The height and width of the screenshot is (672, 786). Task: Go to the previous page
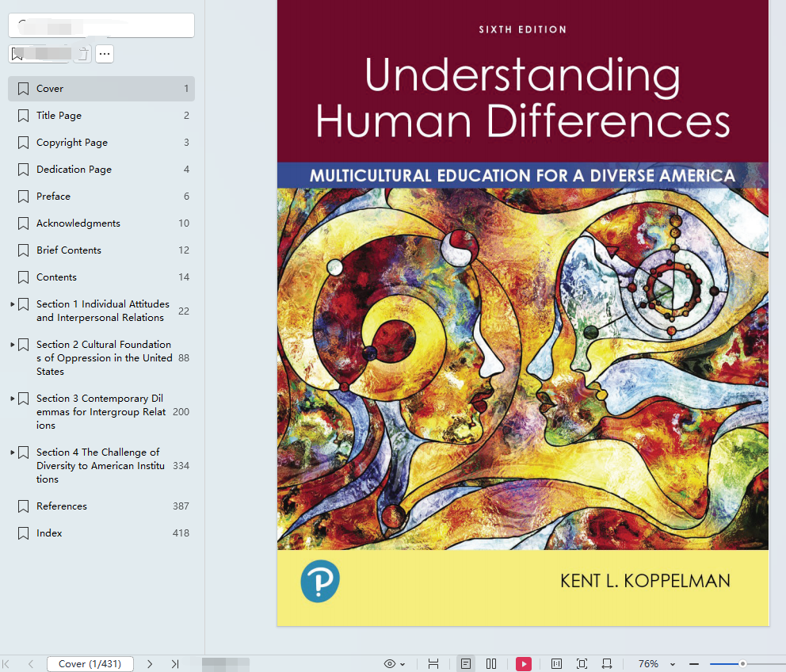pyautogui.click(x=31, y=663)
